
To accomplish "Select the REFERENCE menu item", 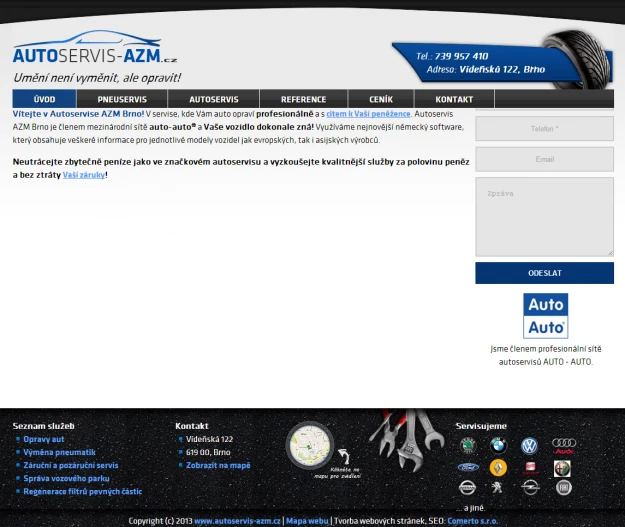I will tap(303, 99).
